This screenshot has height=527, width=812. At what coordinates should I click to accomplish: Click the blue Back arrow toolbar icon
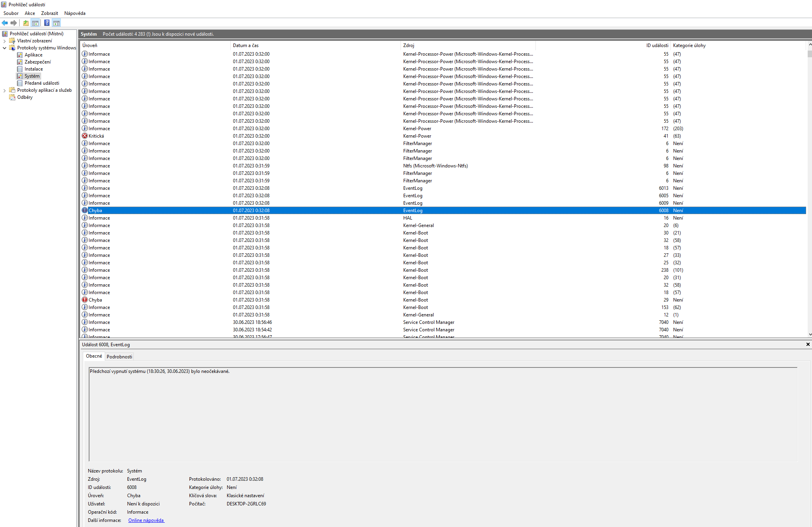click(5, 23)
